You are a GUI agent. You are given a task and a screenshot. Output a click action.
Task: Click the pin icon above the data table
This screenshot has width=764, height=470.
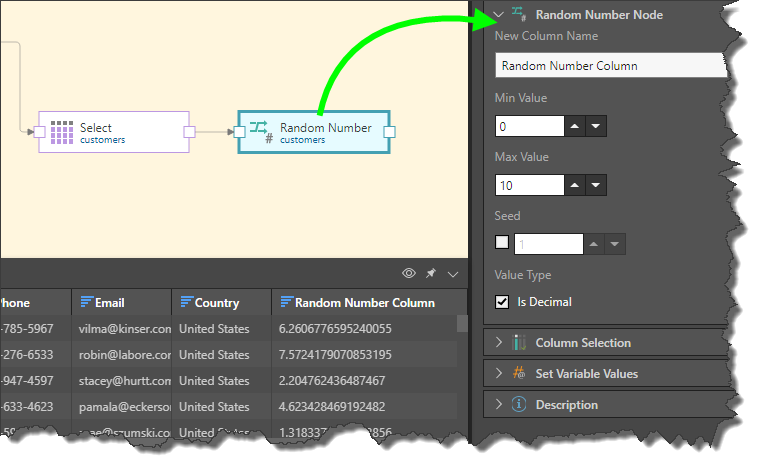(431, 273)
